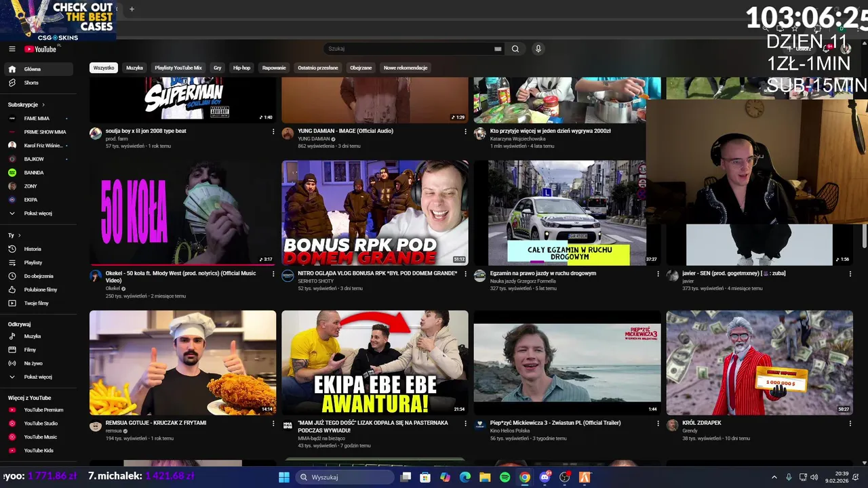Select the Obejrzane filter chip
Screen dimensions: 868x488
pos(361,68)
